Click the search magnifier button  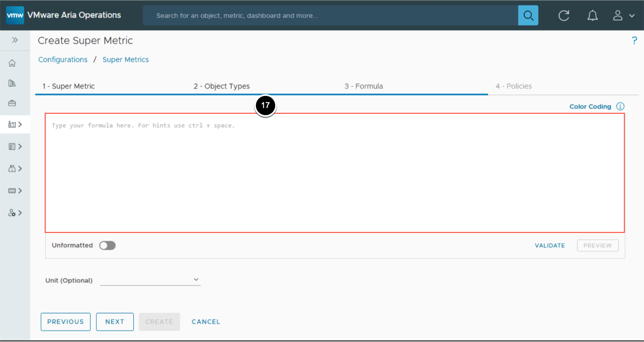click(x=528, y=15)
